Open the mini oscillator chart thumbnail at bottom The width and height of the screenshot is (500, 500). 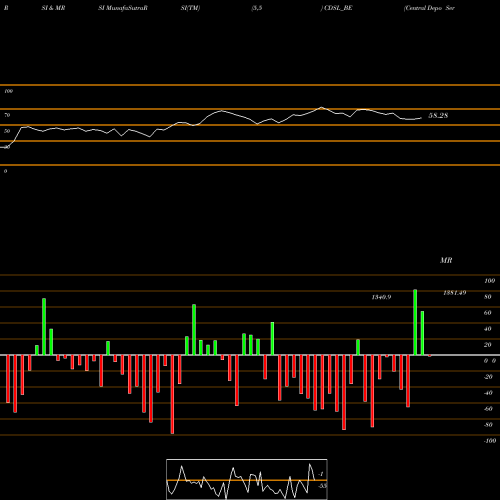tap(247, 479)
